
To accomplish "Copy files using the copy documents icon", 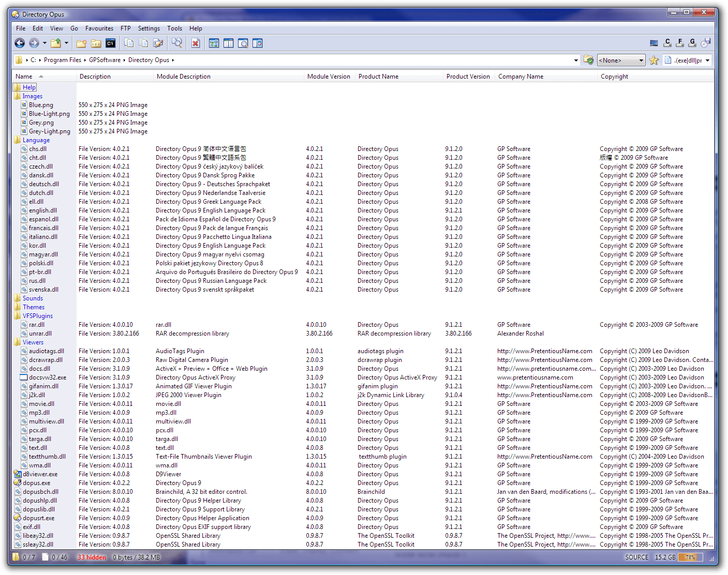I will (x=129, y=43).
